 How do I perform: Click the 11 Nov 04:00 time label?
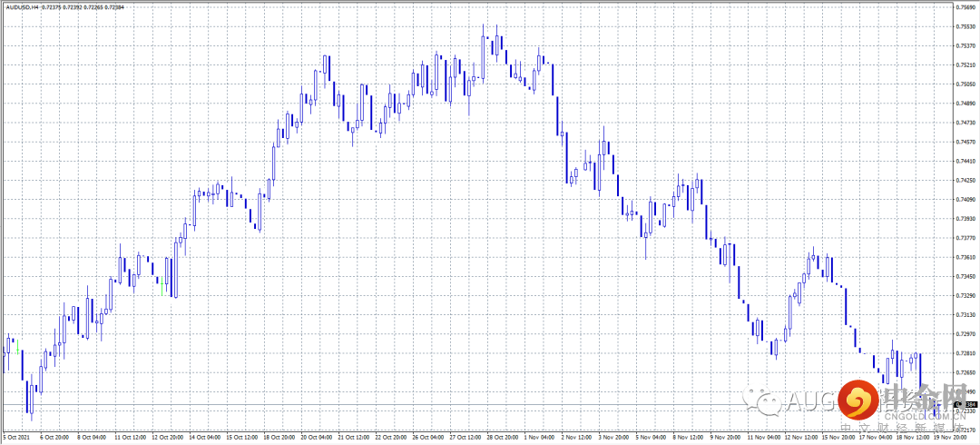pos(765,438)
